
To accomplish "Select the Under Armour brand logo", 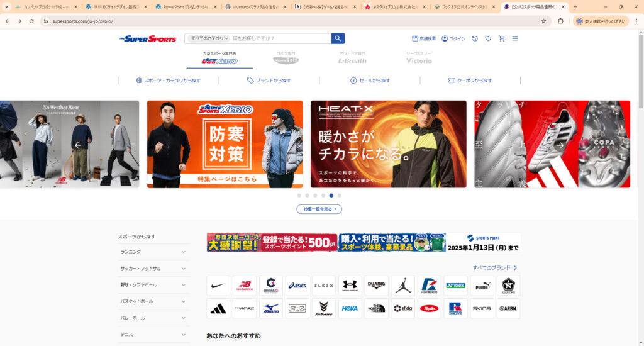I will click(x=350, y=286).
